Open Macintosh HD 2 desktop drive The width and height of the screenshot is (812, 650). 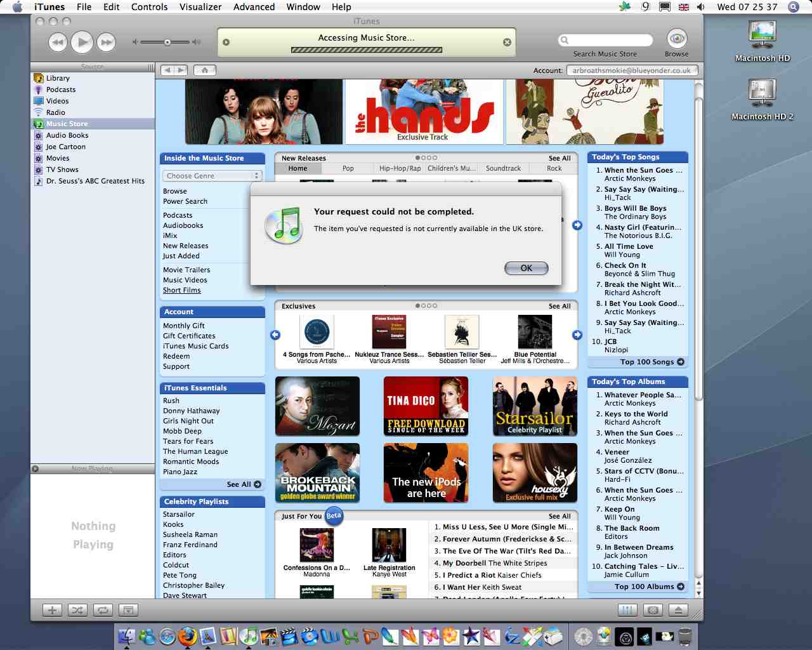(763, 94)
